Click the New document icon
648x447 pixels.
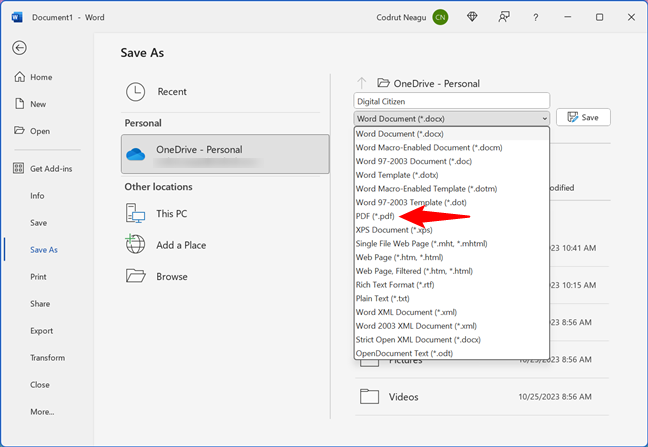click(20, 104)
